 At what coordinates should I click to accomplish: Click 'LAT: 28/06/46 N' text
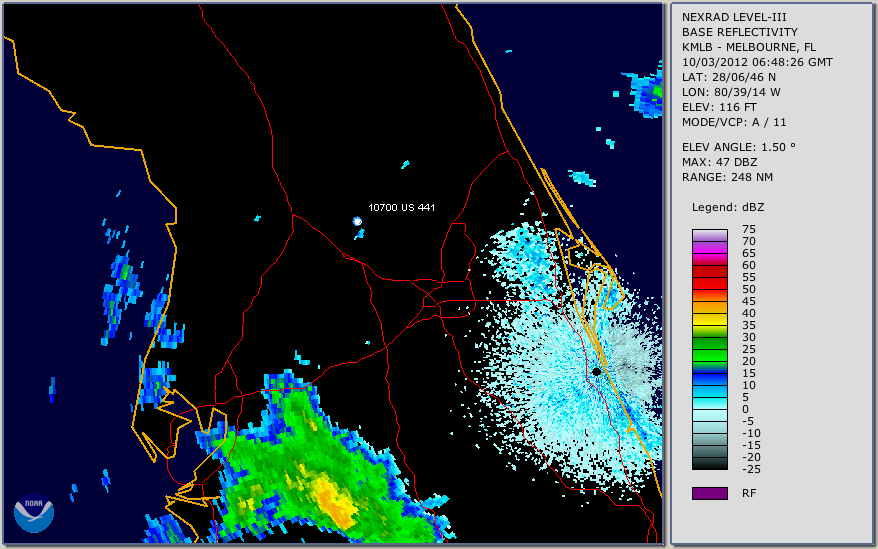pyautogui.click(x=728, y=77)
